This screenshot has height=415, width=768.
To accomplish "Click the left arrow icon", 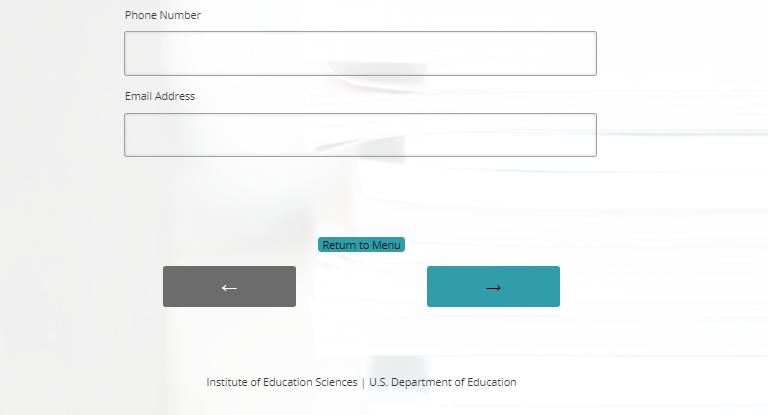I will (x=229, y=287).
